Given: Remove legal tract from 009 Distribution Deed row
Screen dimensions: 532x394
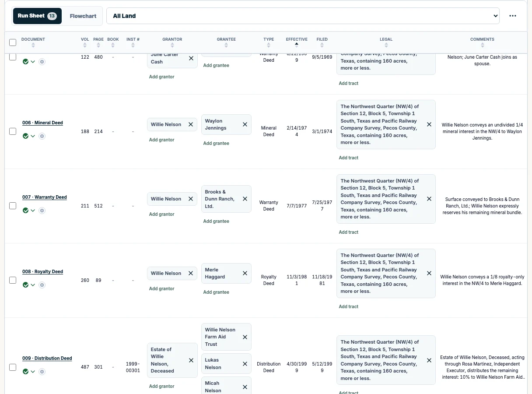Looking at the screenshot, I should tap(429, 360).
